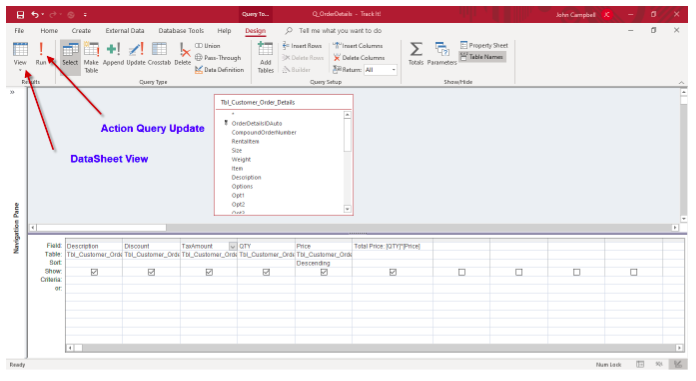
Task: Open the File menu
Action: [19, 31]
